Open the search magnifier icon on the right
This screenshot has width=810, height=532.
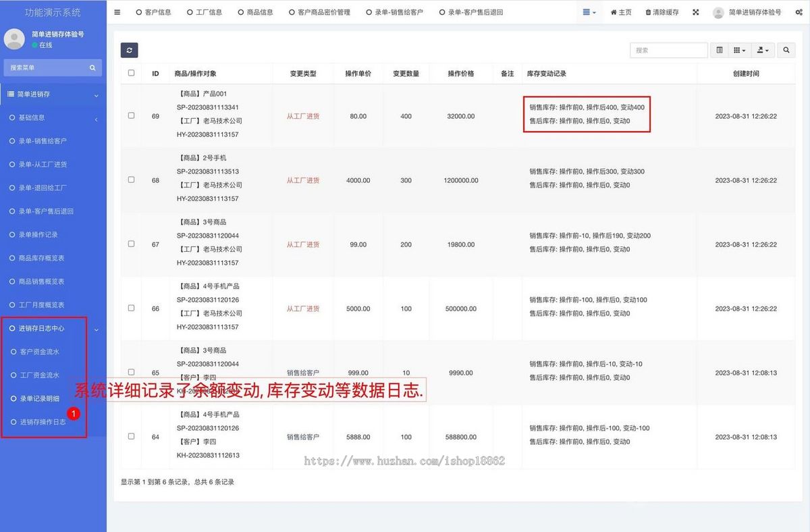click(x=785, y=50)
